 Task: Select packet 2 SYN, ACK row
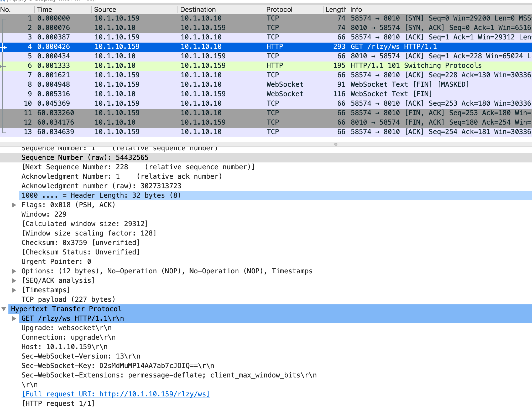pos(266,28)
